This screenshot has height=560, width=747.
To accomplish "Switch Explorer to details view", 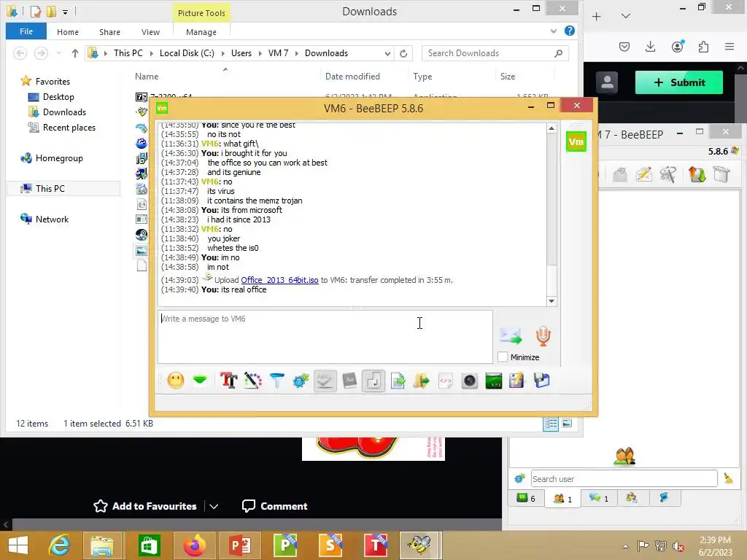I will click(551, 424).
